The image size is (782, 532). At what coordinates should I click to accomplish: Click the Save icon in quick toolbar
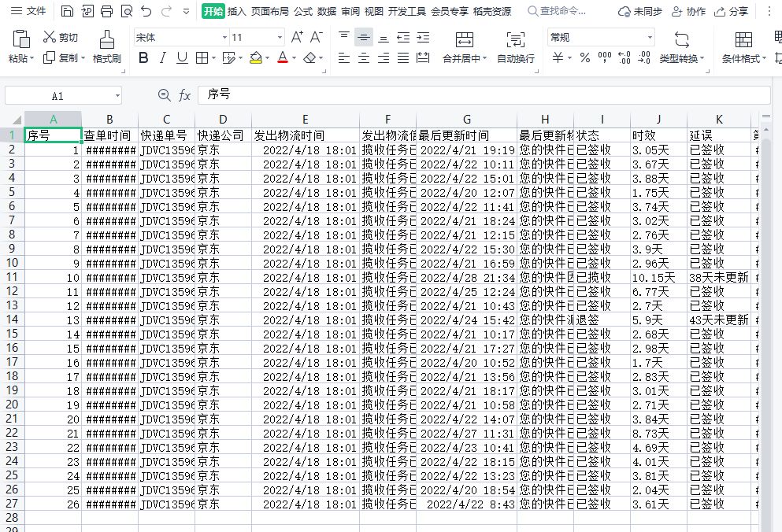pyautogui.click(x=67, y=11)
